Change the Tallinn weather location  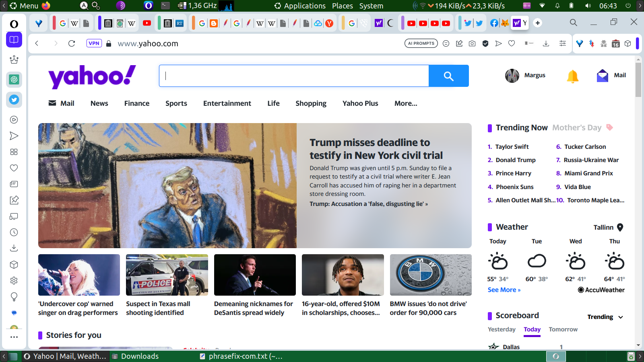608,227
